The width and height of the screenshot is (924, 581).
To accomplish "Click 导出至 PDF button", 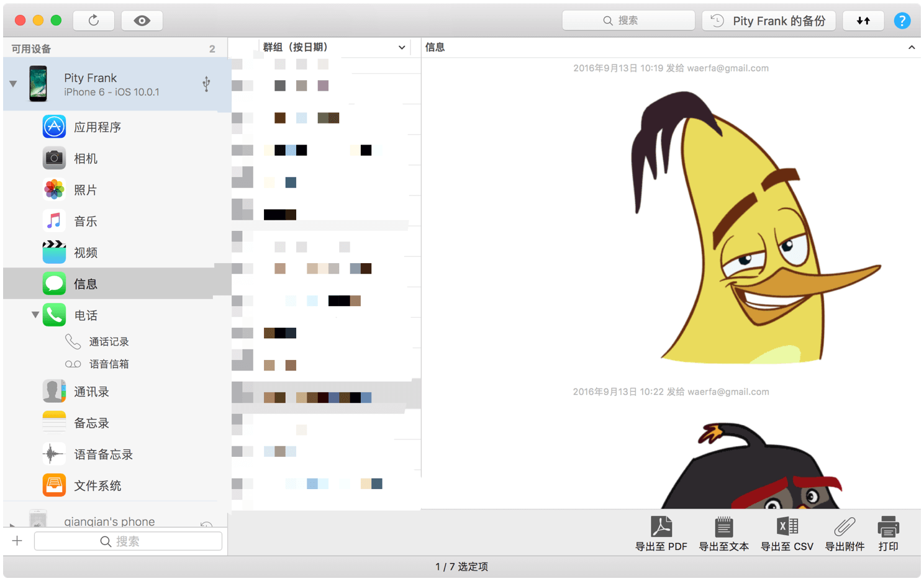I will [661, 533].
